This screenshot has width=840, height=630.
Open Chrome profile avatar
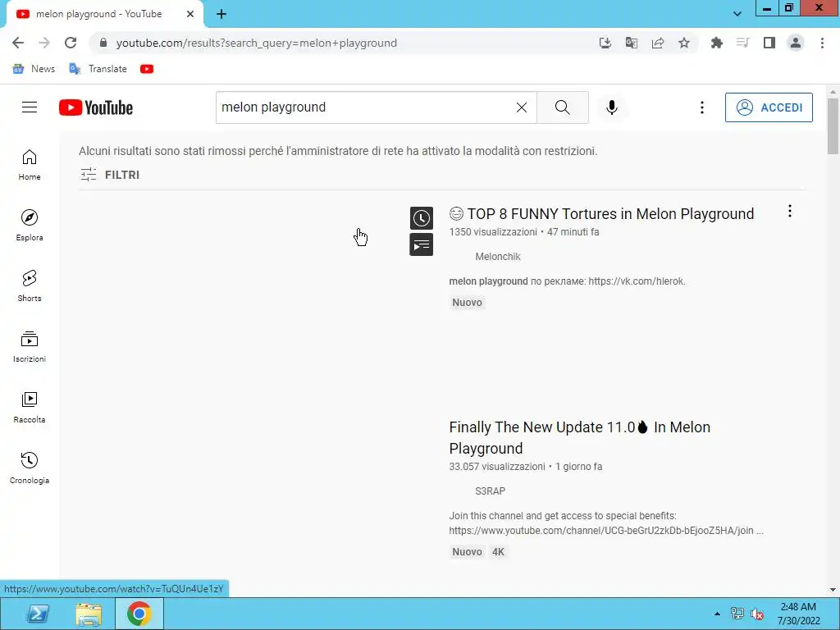pos(796,43)
